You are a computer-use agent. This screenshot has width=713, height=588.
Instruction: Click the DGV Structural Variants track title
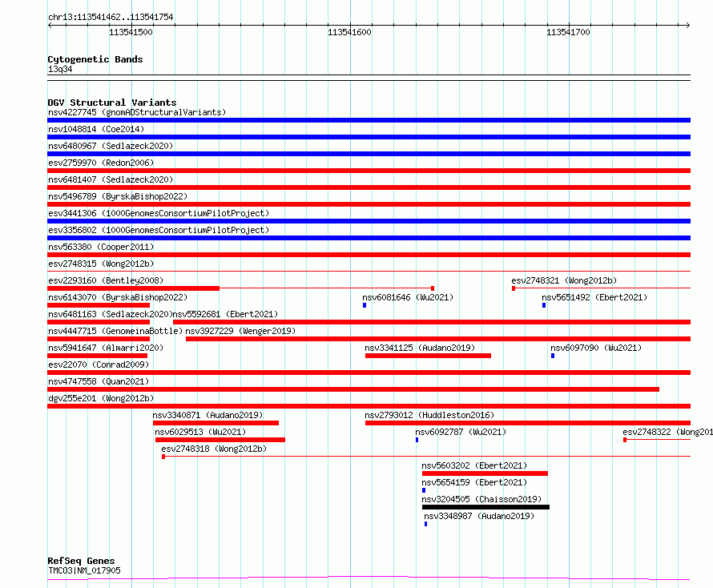(x=112, y=103)
